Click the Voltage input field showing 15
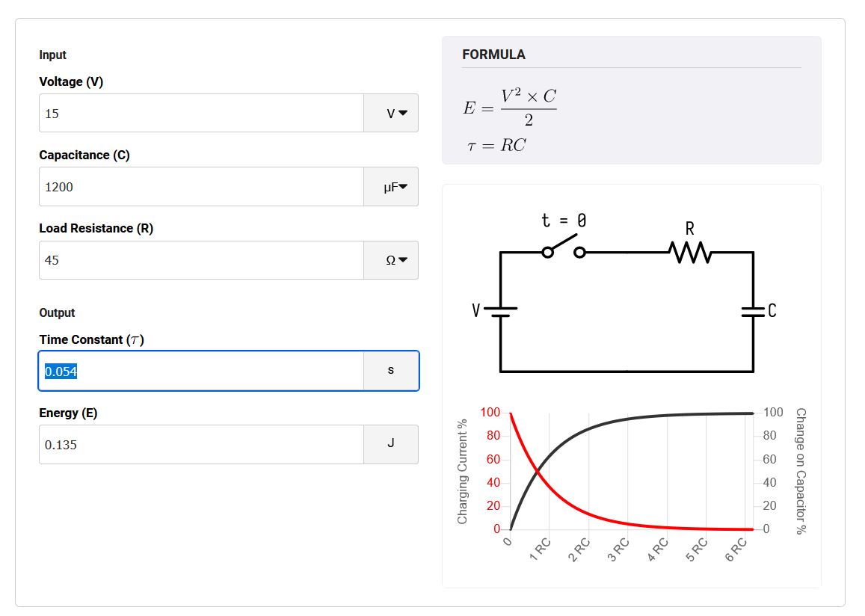 pos(201,113)
